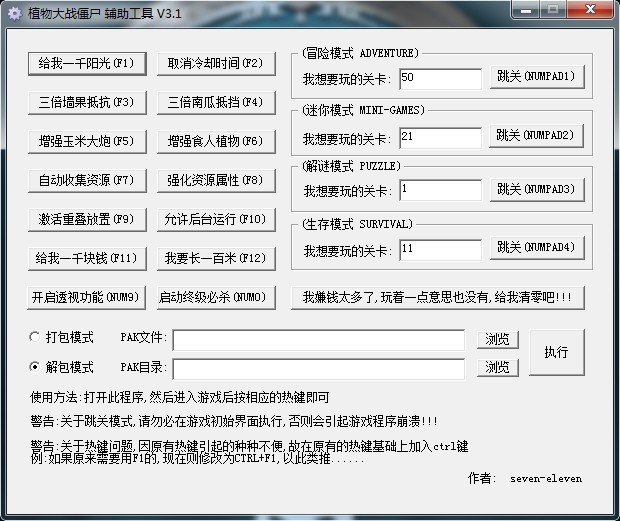The width and height of the screenshot is (620, 521).
Task: Click 跳关 (NUMPAD1) for Adventure mode
Action: coord(537,77)
